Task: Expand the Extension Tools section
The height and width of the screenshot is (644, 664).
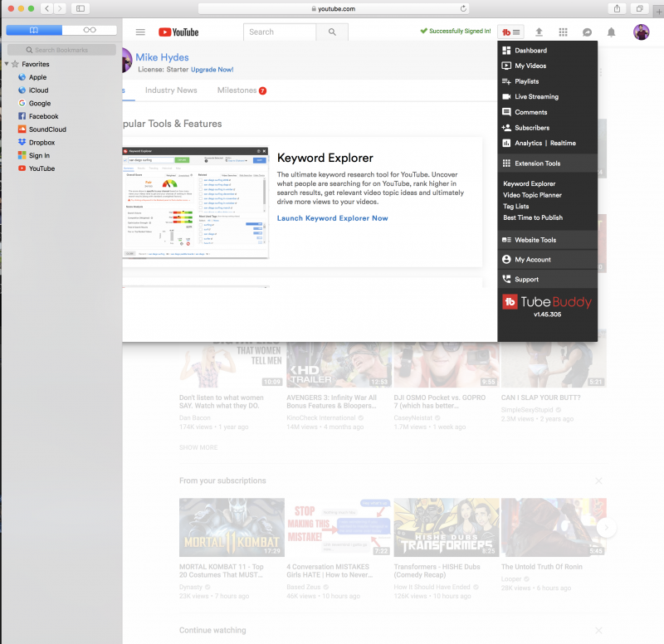Action: coord(537,163)
